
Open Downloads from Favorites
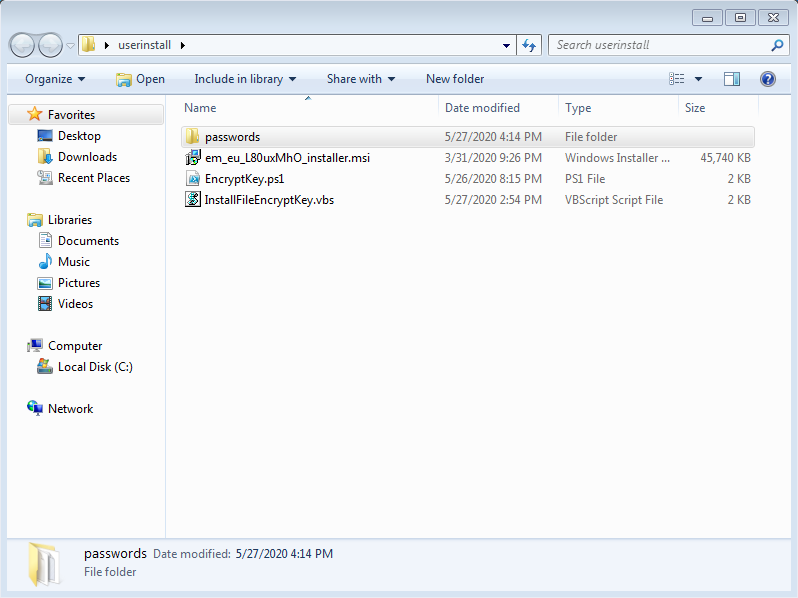[88, 157]
